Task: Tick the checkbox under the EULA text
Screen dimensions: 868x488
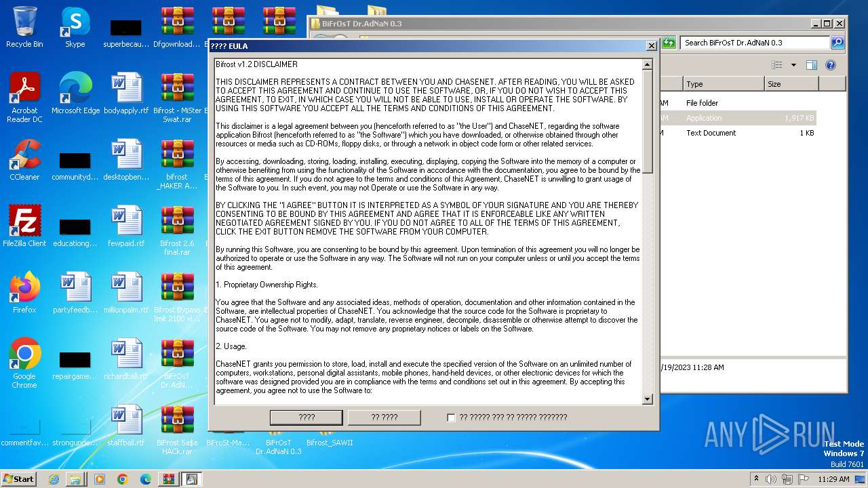Action: click(451, 418)
